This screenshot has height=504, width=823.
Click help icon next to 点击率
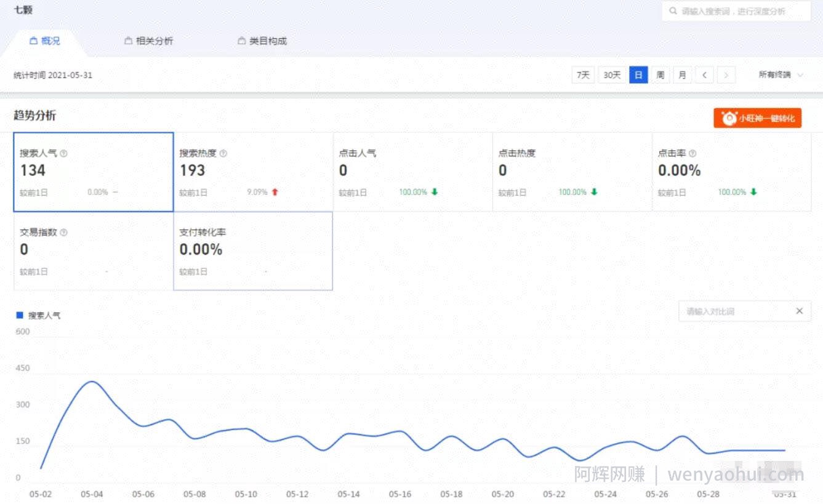click(693, 153)
